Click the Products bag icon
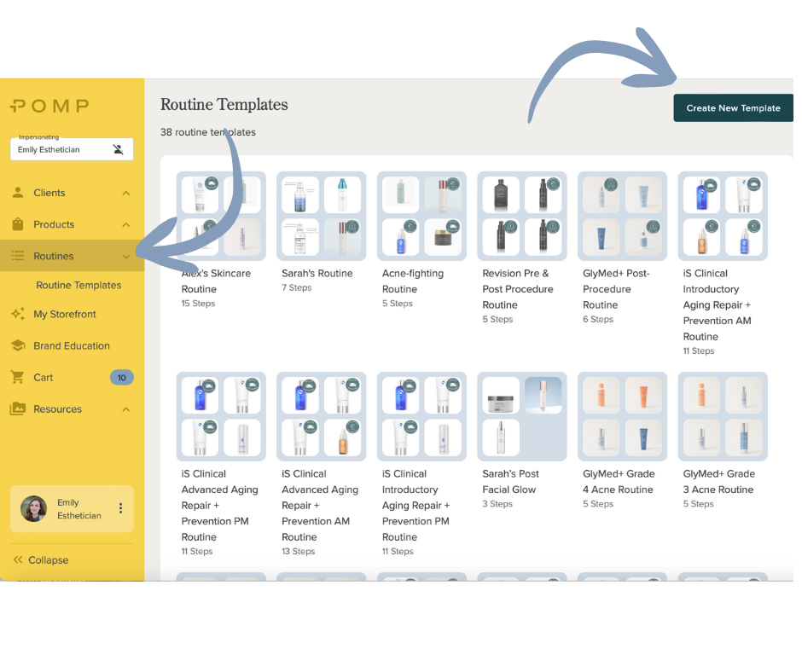 (18, 224)
